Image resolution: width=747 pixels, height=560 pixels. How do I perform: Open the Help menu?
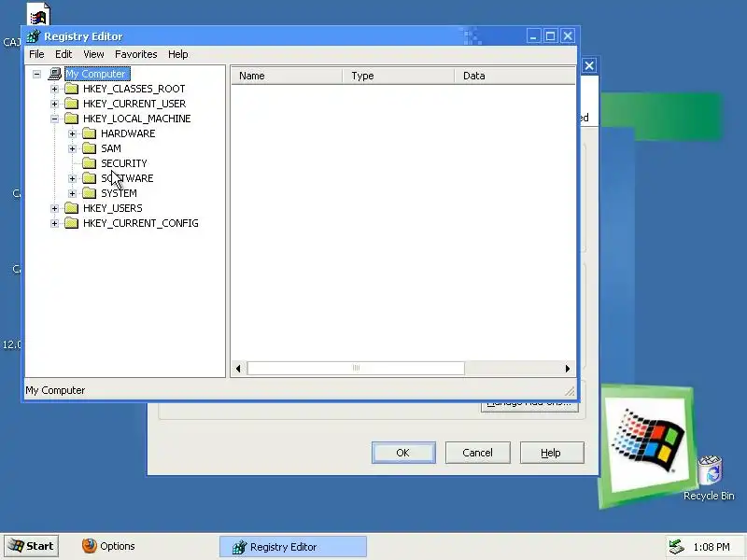(x=177, y=54)
